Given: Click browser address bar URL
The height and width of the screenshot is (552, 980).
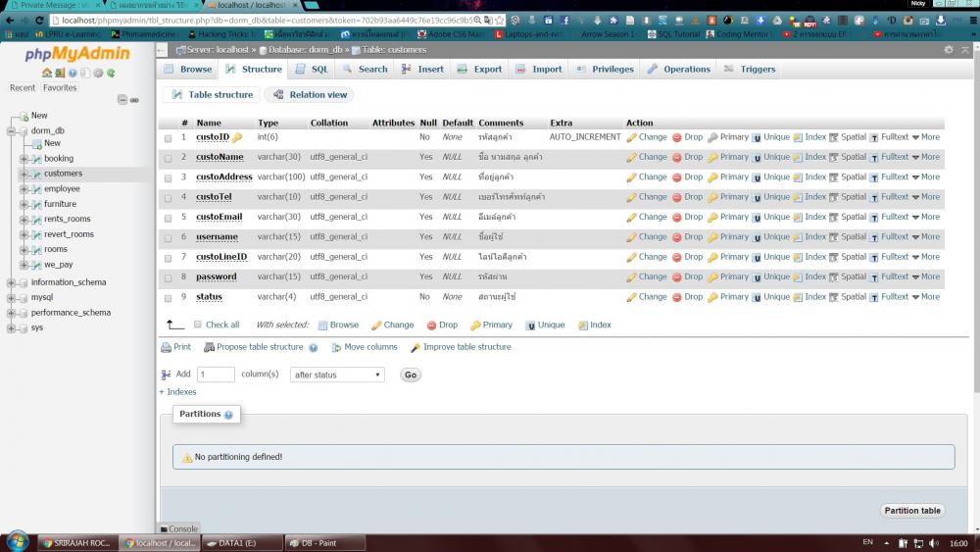Looking at the screenshot, I should point(266,20).
